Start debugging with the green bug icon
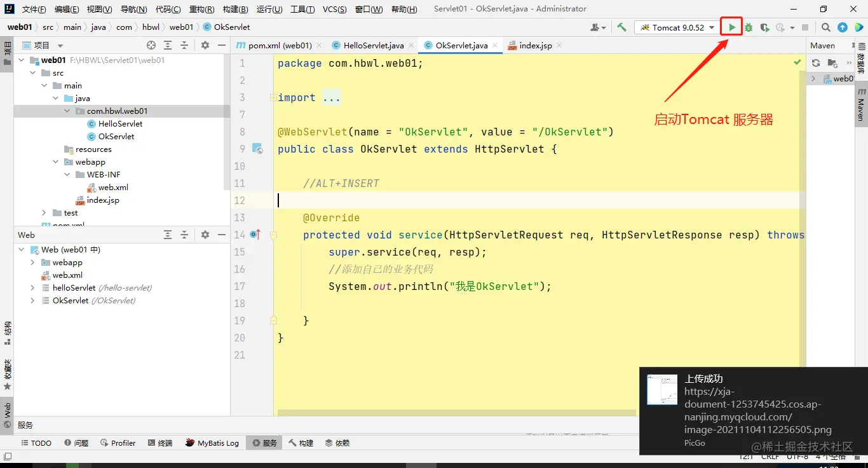The width and height of the screenshot is (868, 468). click(x=749, y=27)
